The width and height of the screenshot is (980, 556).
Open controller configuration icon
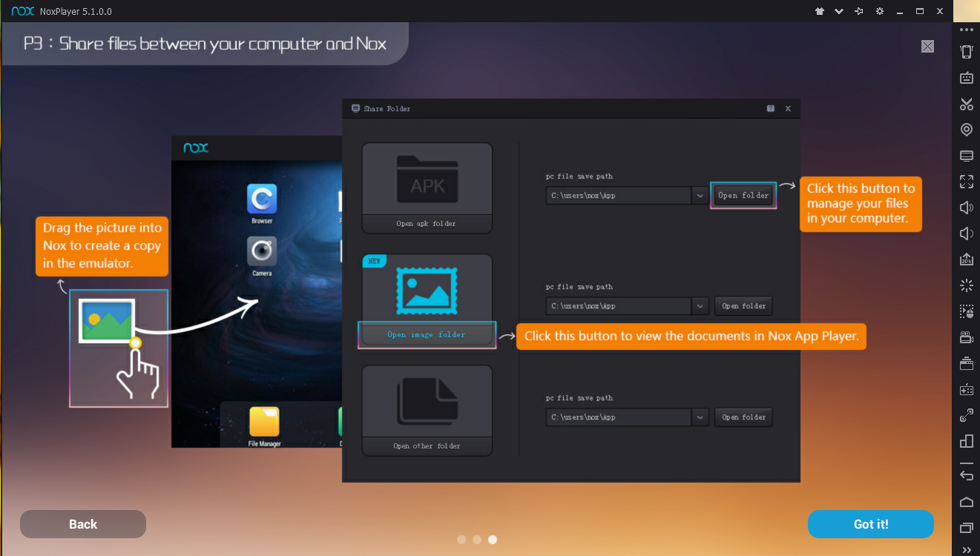(x=967, y=389)
